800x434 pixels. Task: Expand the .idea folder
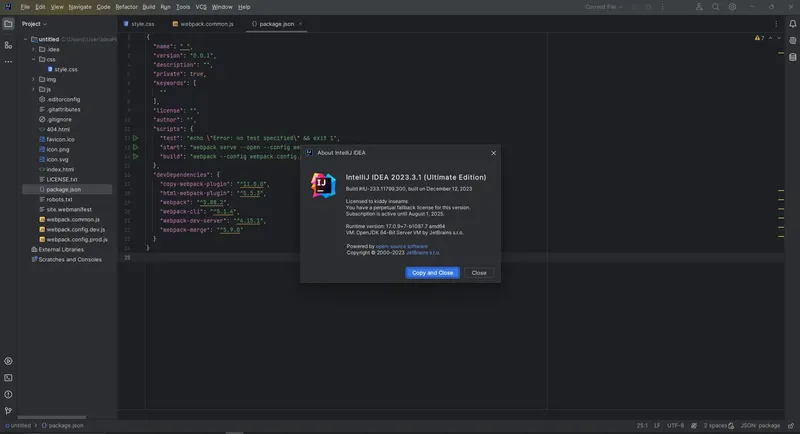34,49
